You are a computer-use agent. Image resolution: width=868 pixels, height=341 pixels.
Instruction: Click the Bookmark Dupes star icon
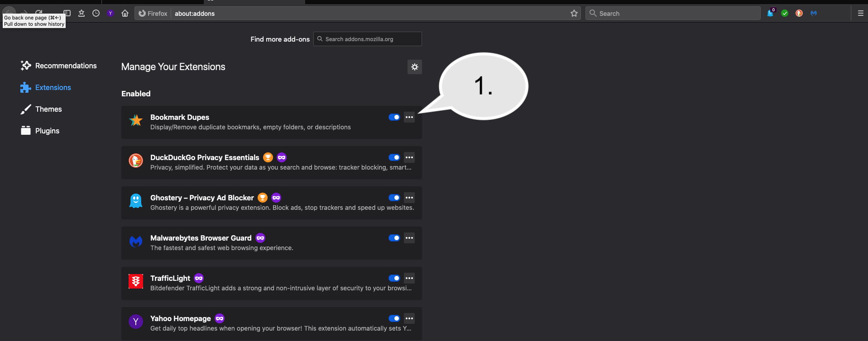pyautogui.click(x=136, y=120)
